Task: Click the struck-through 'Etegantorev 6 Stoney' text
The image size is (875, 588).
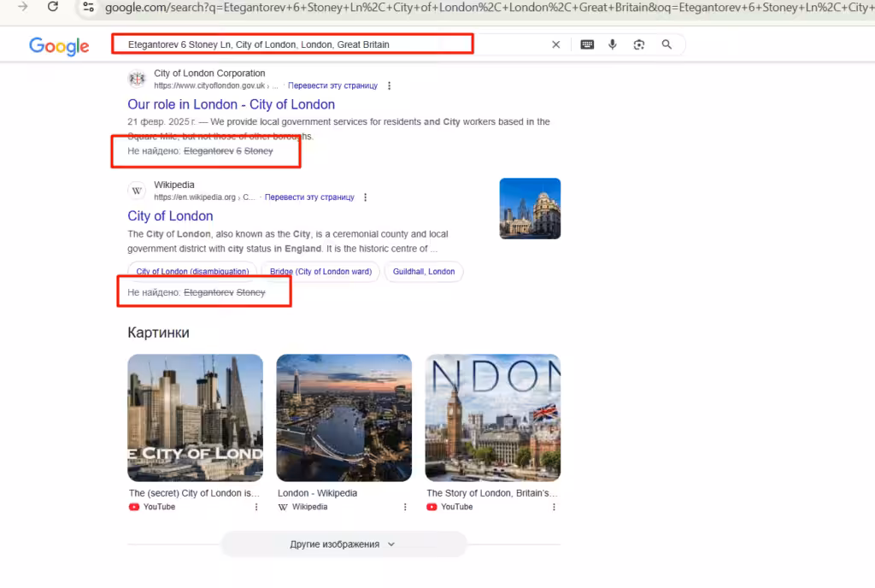Action: [228, 151]
